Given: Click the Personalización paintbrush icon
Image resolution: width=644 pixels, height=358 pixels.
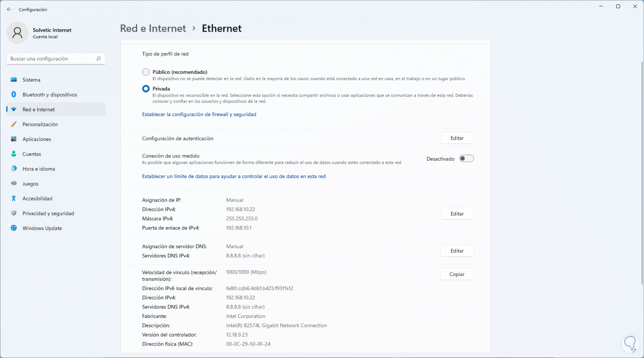Looking at the screenshot, I should [x=14, y=124].
